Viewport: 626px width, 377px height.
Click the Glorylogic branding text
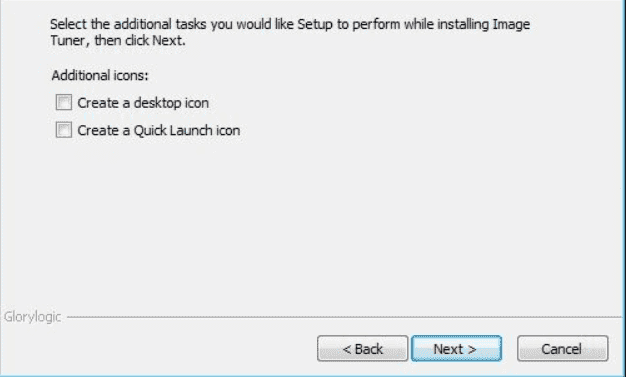point(32,317)
